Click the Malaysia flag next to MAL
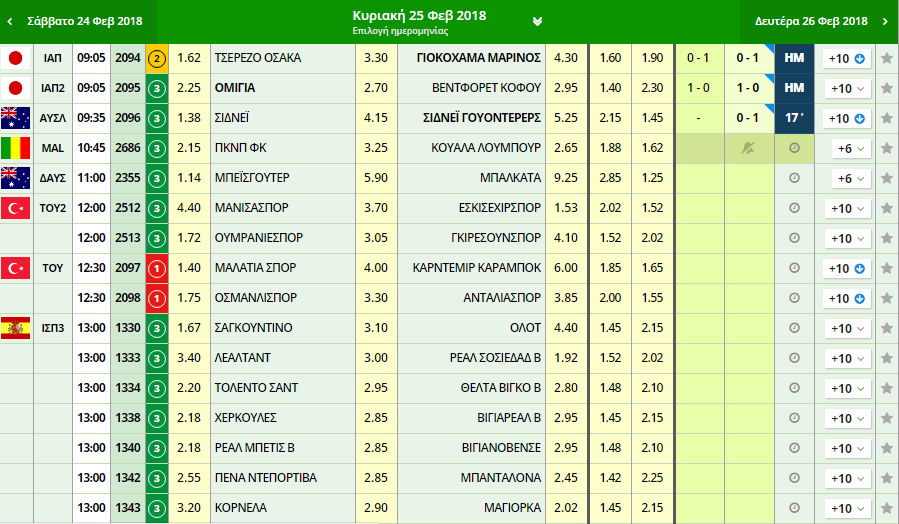 [x=16, y=148]
